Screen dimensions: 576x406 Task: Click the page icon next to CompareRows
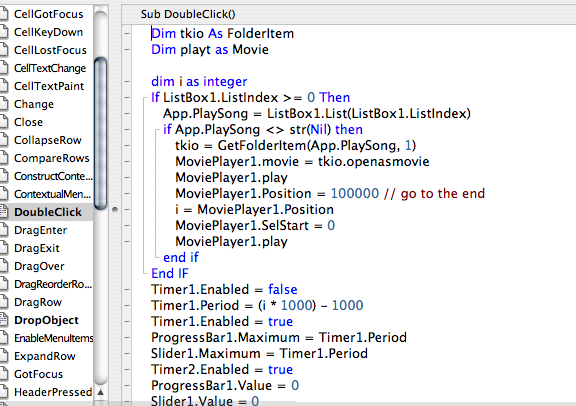3,158
